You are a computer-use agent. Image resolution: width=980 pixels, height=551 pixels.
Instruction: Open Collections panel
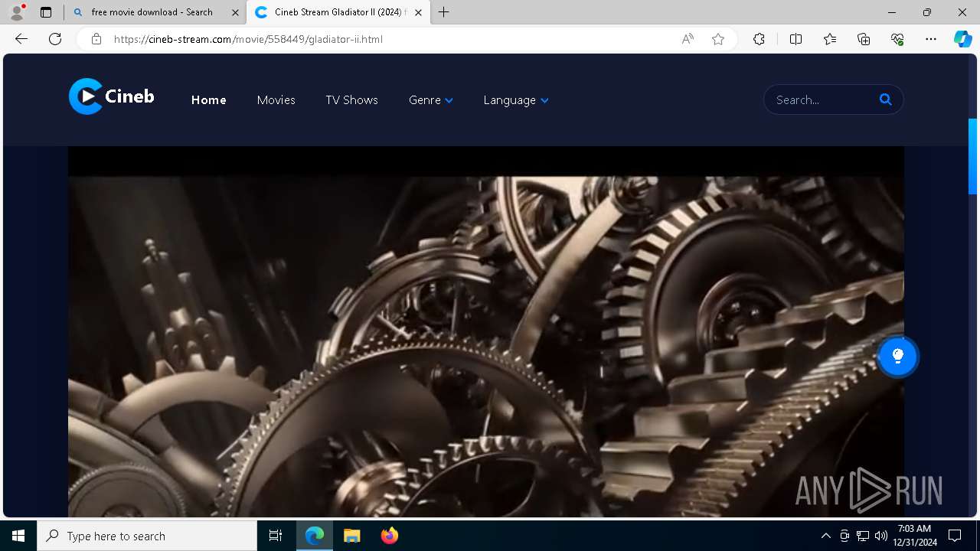point(864,39)
